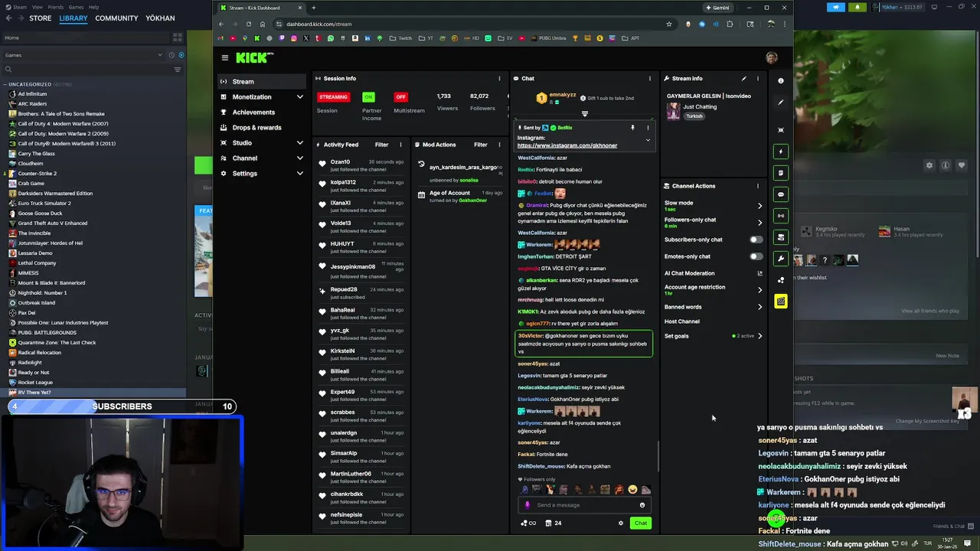Open the Stream sidebar item

[262, 82]
